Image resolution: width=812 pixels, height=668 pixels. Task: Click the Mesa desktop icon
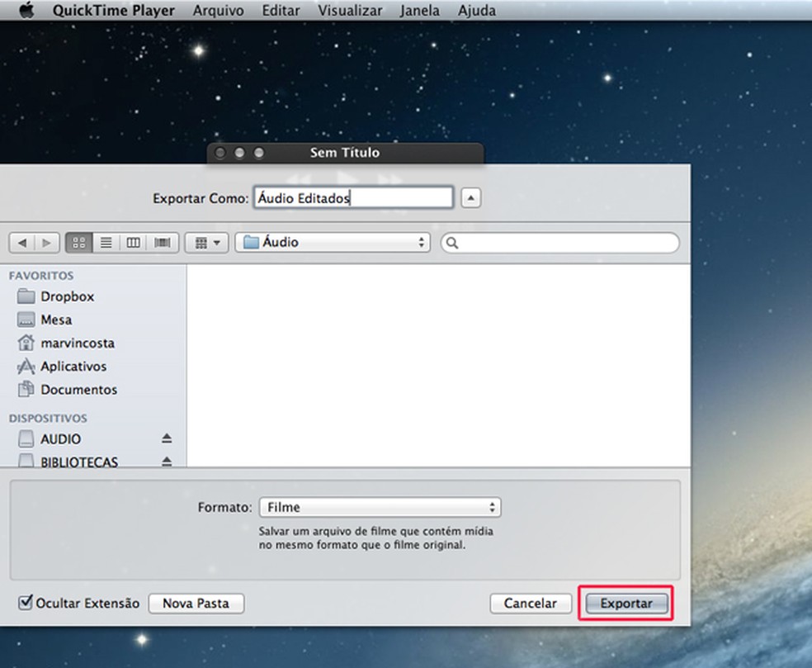[x=26, y=320]
